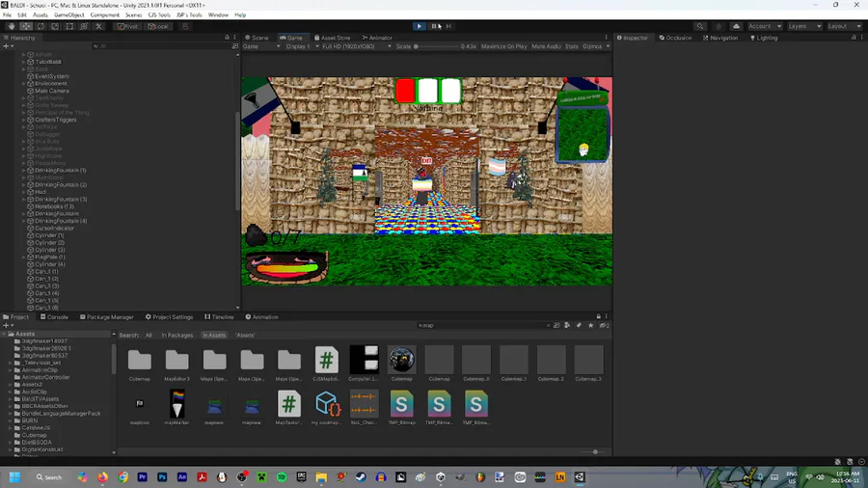Open the Component menu
868x488 pixels.
tap(104, 14)
